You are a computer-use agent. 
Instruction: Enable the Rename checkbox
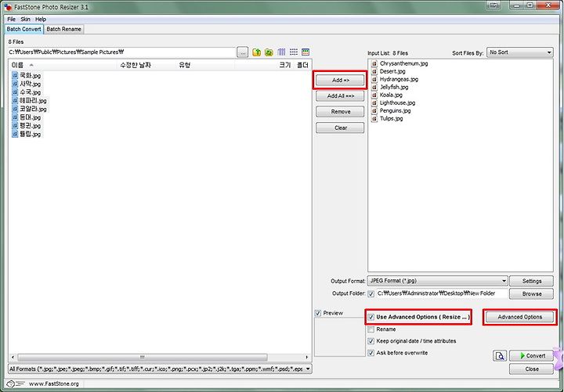point(371,329)
